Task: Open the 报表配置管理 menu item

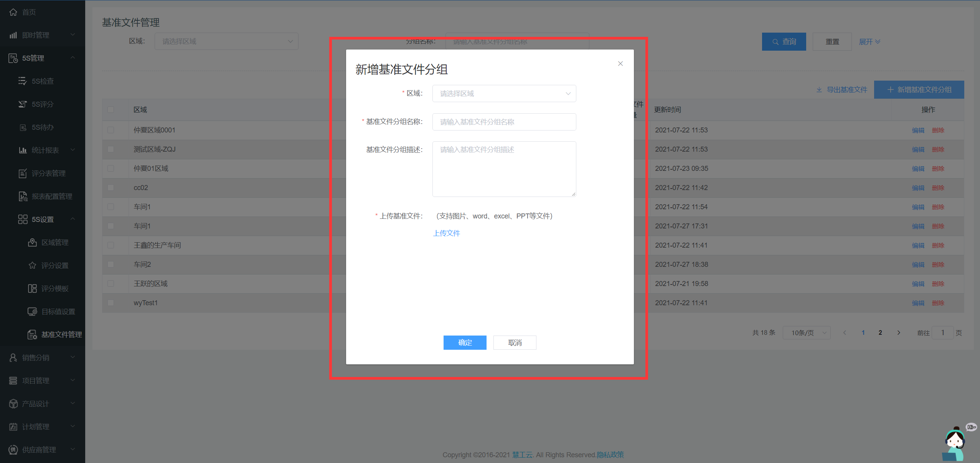Action: pos(52,196)
